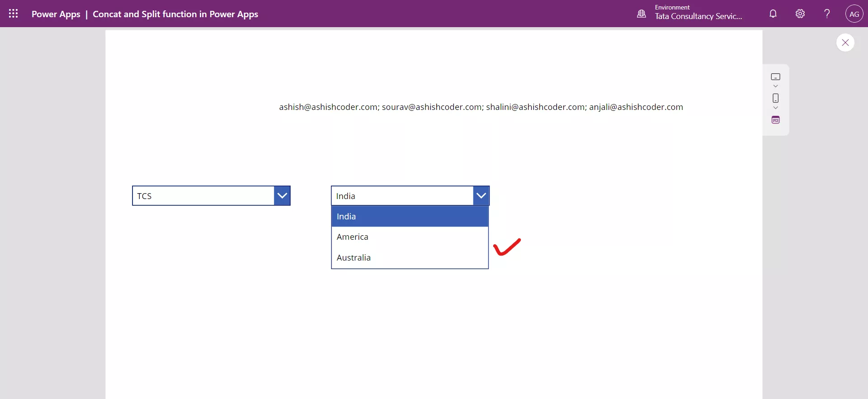The image size is (868, 399).
Task: Open the app launcher waffle menu
Action: [x=14, y=14]
